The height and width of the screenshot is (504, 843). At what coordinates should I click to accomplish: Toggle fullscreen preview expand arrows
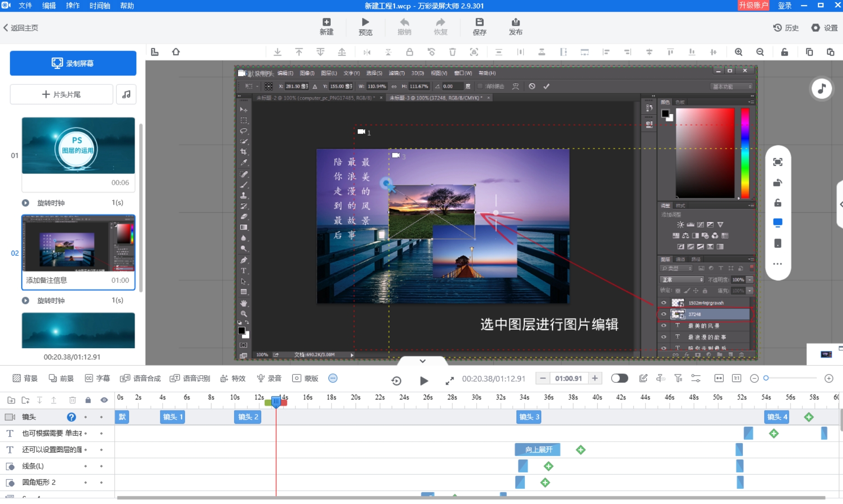pos(450,381)
